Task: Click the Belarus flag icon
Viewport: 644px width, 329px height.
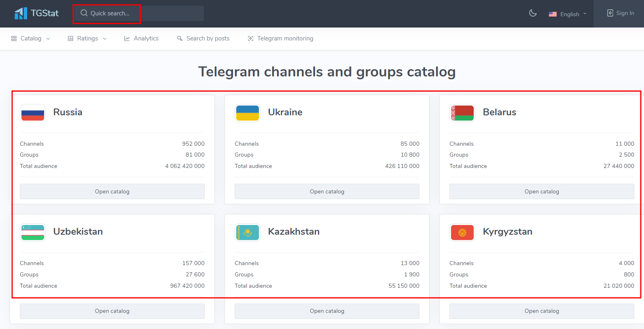Action: pyautogui.click(x=462, y=113)
